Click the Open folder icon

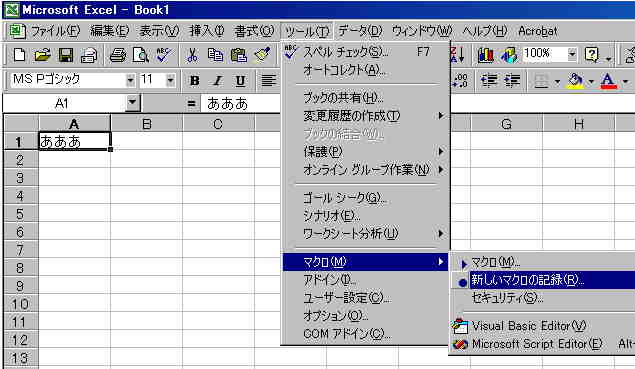click(43, 55)
